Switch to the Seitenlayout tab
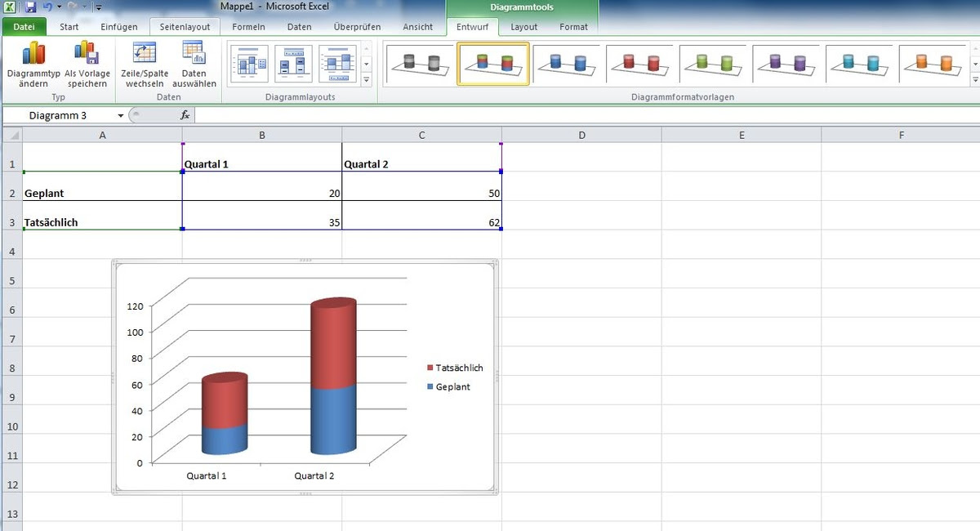Screen dimensions: 980x531 (185, 27)
